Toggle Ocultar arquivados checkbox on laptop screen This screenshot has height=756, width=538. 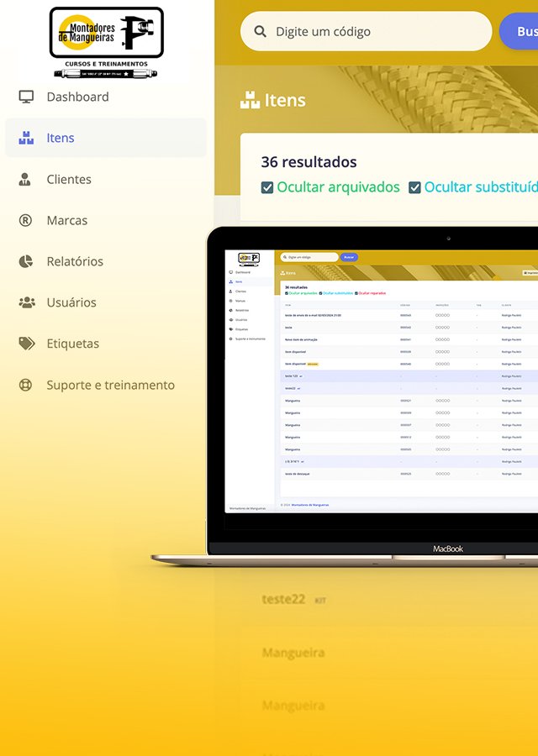click(287, 293)
